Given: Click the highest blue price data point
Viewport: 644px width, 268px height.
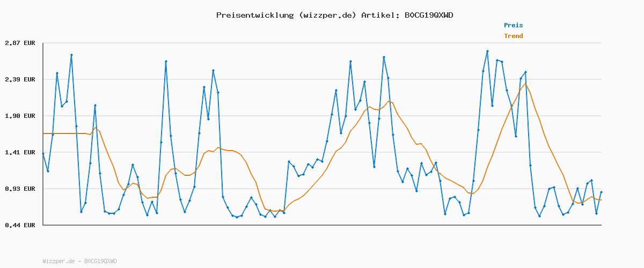Looking at the screenshot, I should click(487, 51).
